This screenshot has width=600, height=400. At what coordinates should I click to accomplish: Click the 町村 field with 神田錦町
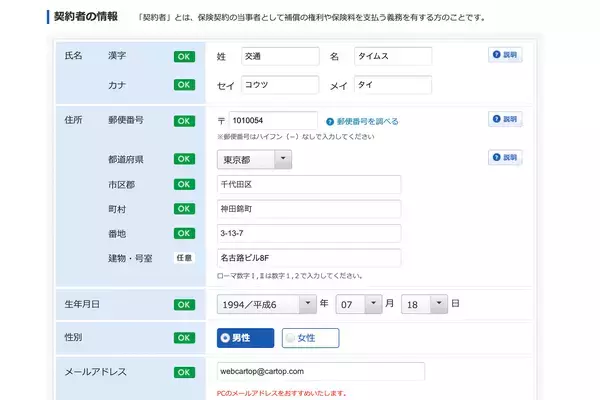click(x=308, y=209)
